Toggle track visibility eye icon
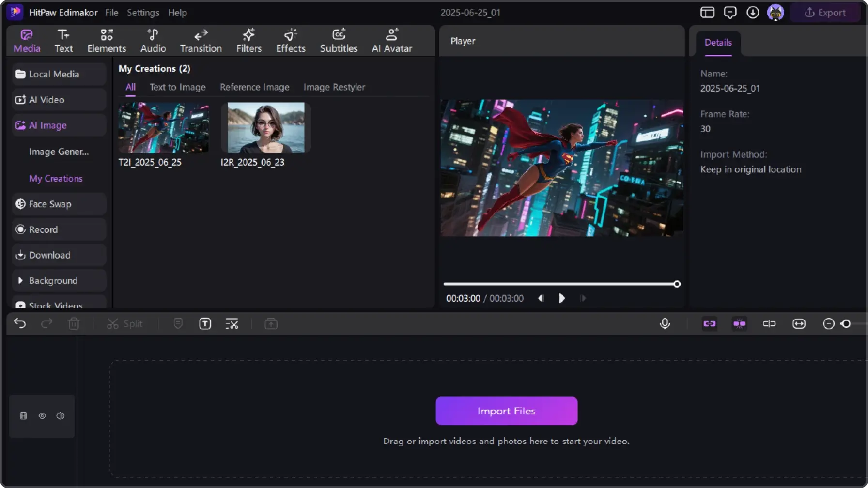Screen dimensions: 868x488 (42, 416)
